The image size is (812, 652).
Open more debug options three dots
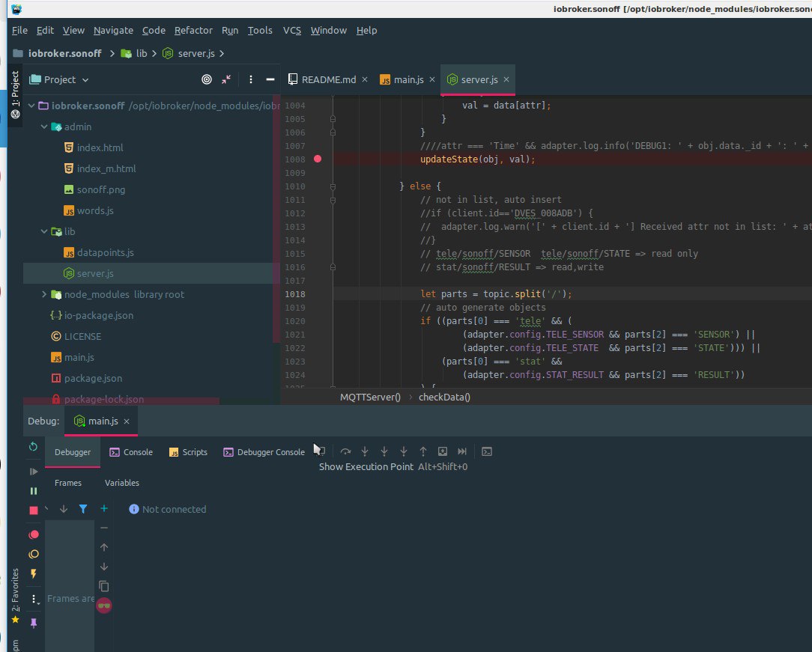(34, 599)
